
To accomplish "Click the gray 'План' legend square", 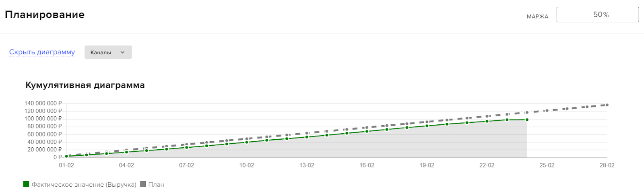I will click(143, 184).
